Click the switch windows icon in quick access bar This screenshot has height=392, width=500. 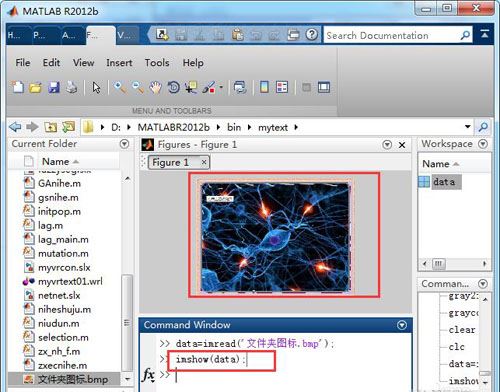[x=293, y=34]
